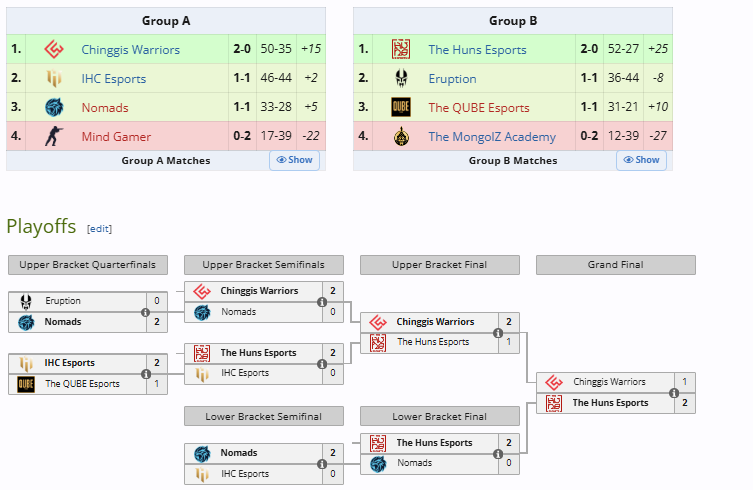Click The MongolZ Academy logo in Group B
This screenshot has height=490, width=753.
(401, 136)
